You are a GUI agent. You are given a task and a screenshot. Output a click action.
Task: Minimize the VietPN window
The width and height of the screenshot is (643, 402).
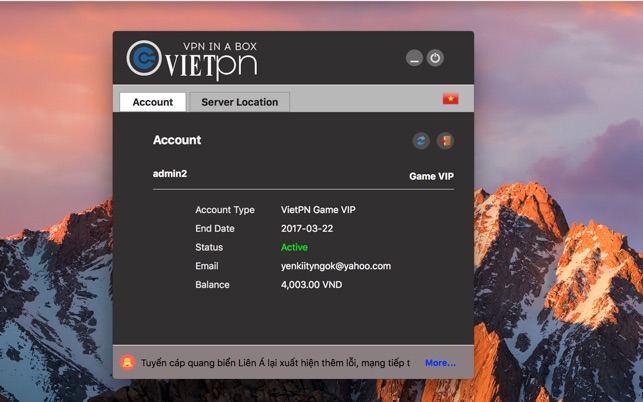(414, 58)
